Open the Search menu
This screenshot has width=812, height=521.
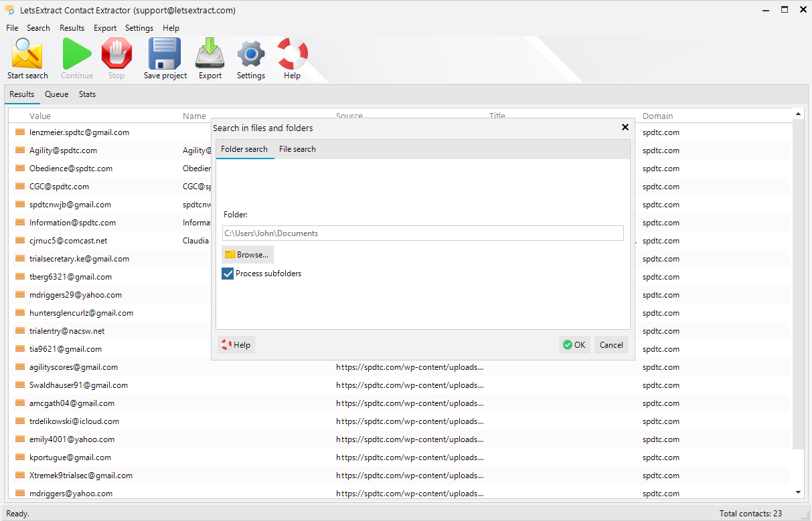38,27
